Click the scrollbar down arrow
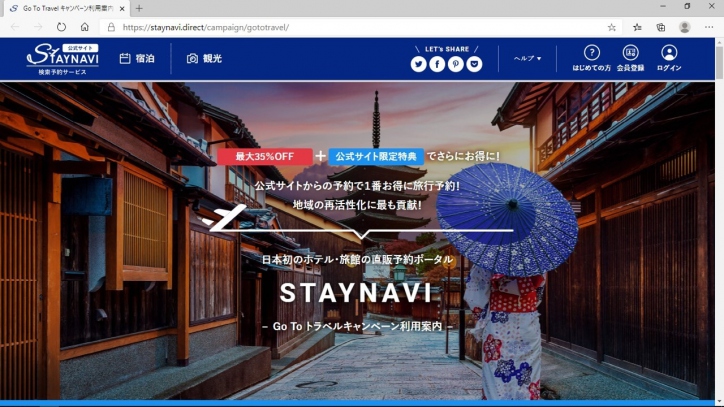724x407 pixels. [x=719, y=402]
